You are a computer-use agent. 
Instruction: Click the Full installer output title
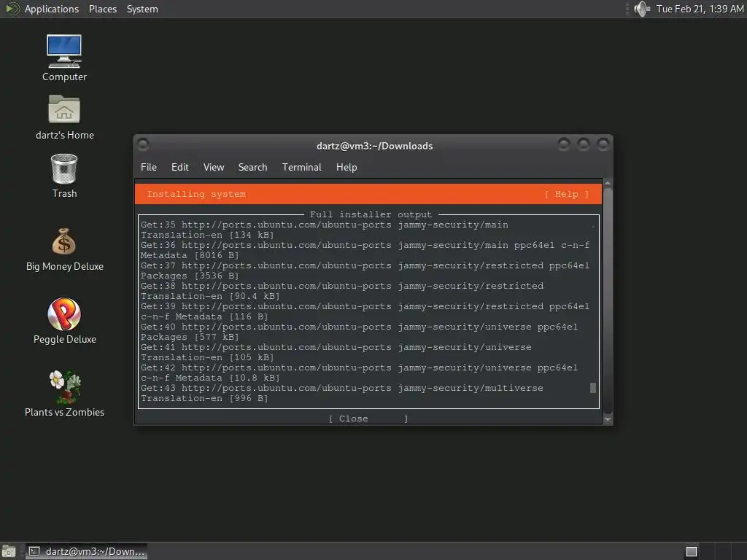tap(371, 215)
